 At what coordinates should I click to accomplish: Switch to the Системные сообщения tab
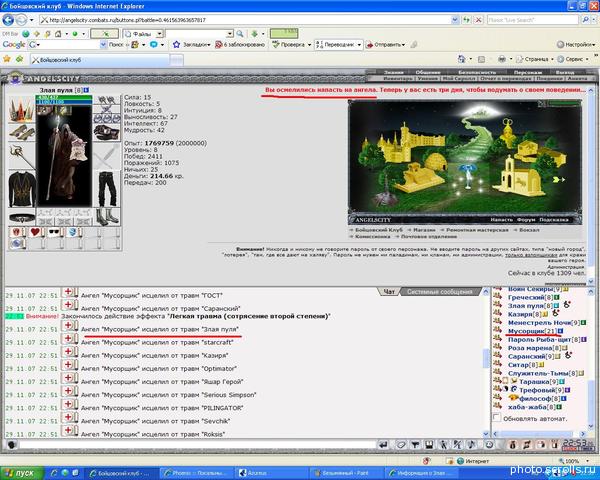coord(439,292)
